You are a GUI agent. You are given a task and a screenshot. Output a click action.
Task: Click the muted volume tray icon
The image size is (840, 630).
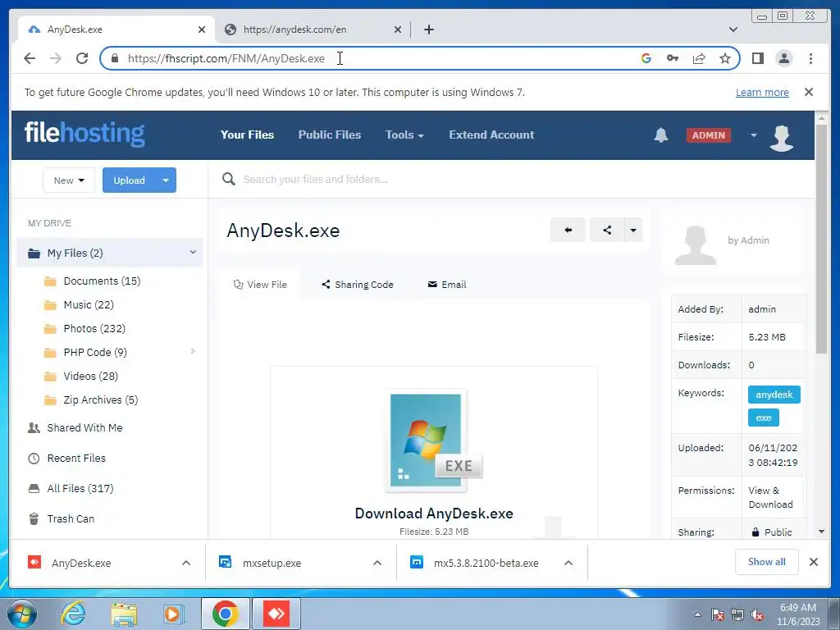757,614
